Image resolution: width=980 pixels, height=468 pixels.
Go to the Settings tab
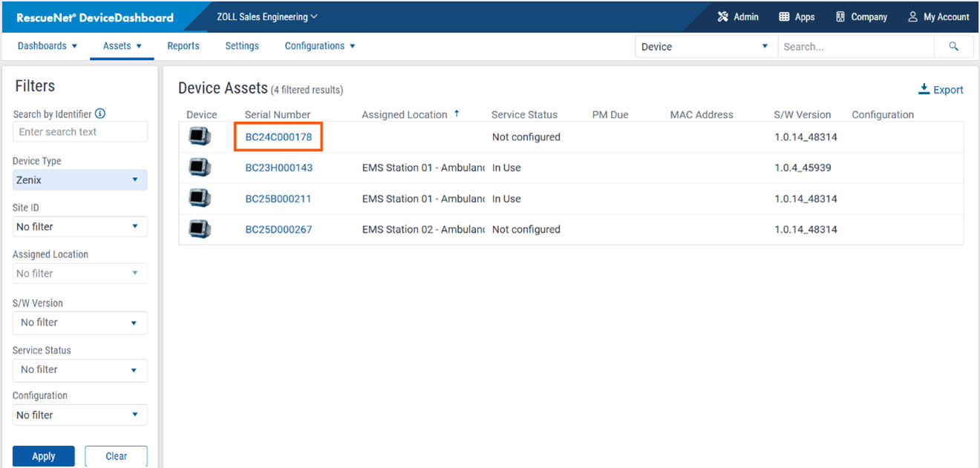click(x=242, y=46)
